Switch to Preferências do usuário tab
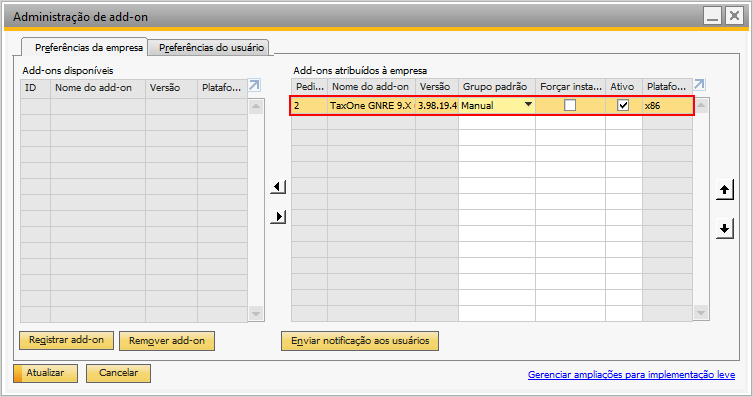The height and width of the screenshot is (397, 753). coord(211,48)
